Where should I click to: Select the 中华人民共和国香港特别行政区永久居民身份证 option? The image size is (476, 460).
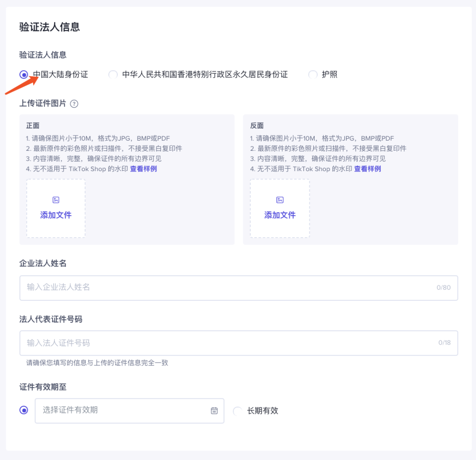(113, 75)
